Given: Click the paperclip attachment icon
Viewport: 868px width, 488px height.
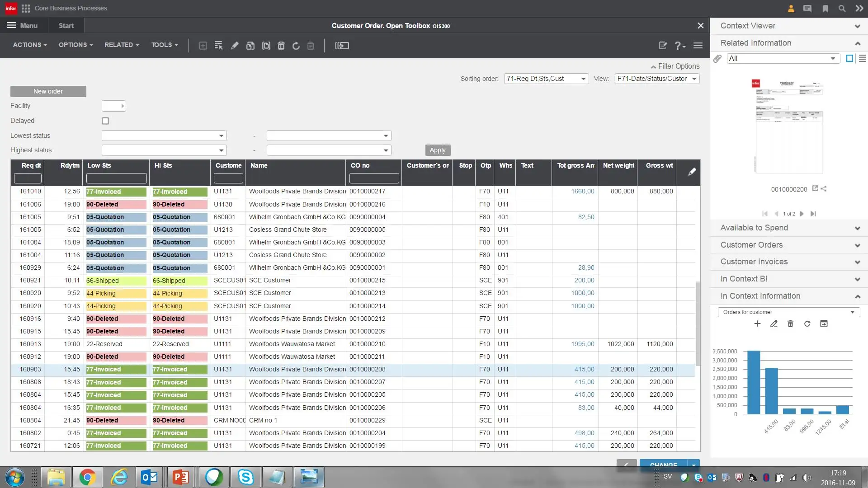Looking at the screenshot, I should (717, 59).
